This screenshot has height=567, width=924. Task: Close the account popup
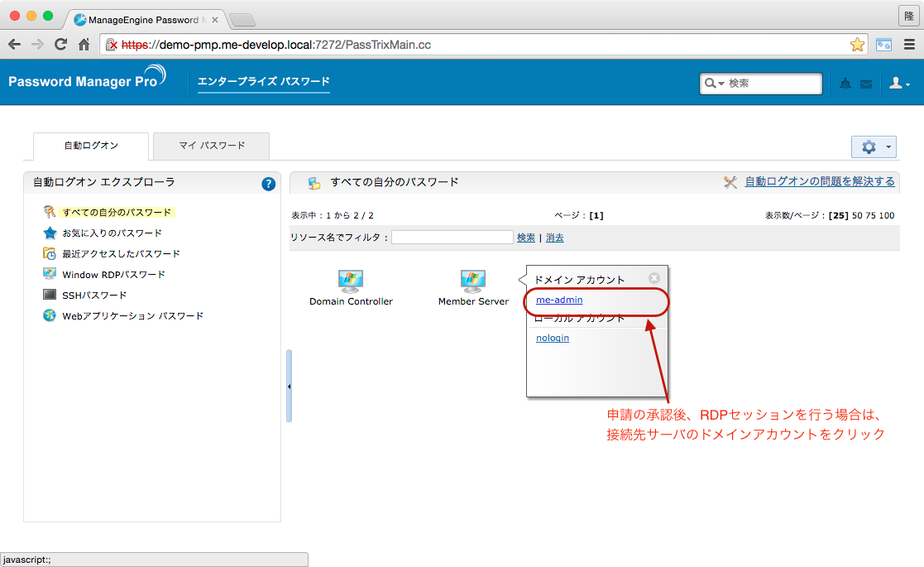654,277
